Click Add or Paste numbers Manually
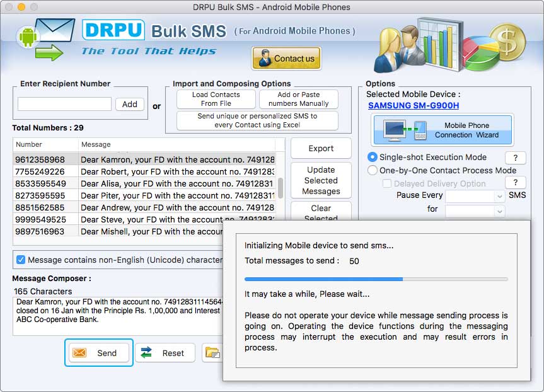 pos(298,99)
